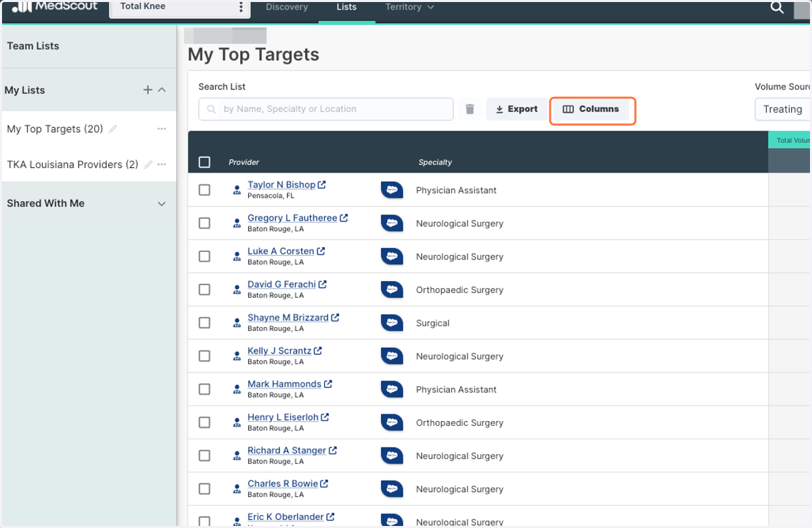Click Pensacola, FL location text
This screenshot has height=528, width=812.
(x=271, y=196)
